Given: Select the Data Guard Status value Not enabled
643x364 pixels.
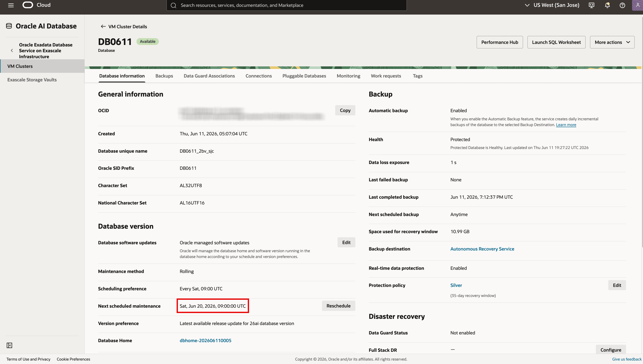Looking at the screenshot, I should pyautogui.click(x=463, y=333).
